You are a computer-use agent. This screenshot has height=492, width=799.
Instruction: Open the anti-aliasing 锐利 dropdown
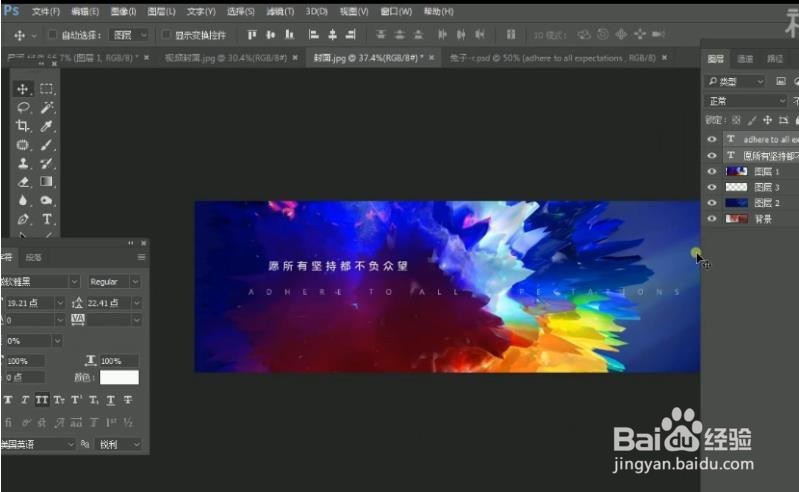(x=119, y=444)
